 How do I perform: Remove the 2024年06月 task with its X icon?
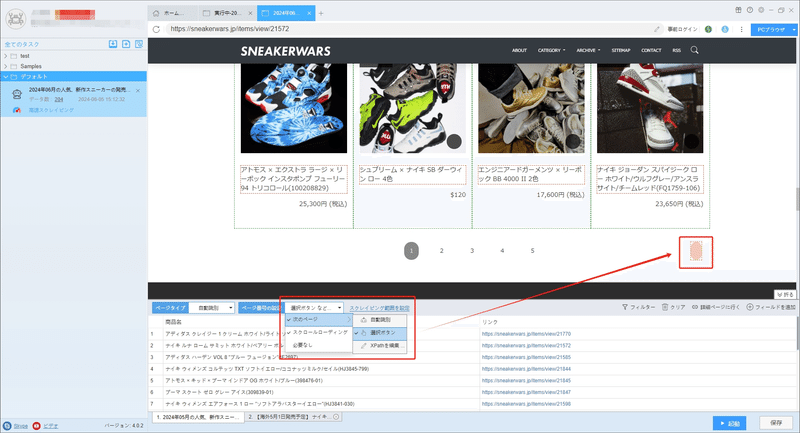tap(138, 90)
